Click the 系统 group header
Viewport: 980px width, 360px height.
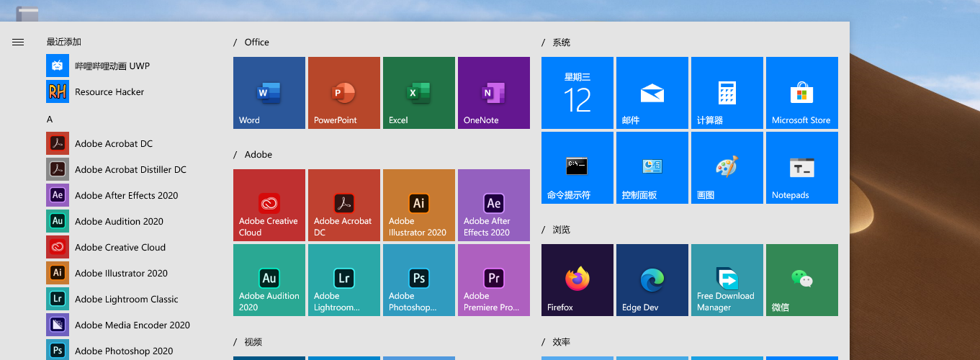pyautogui.click(x=561, y=42)
